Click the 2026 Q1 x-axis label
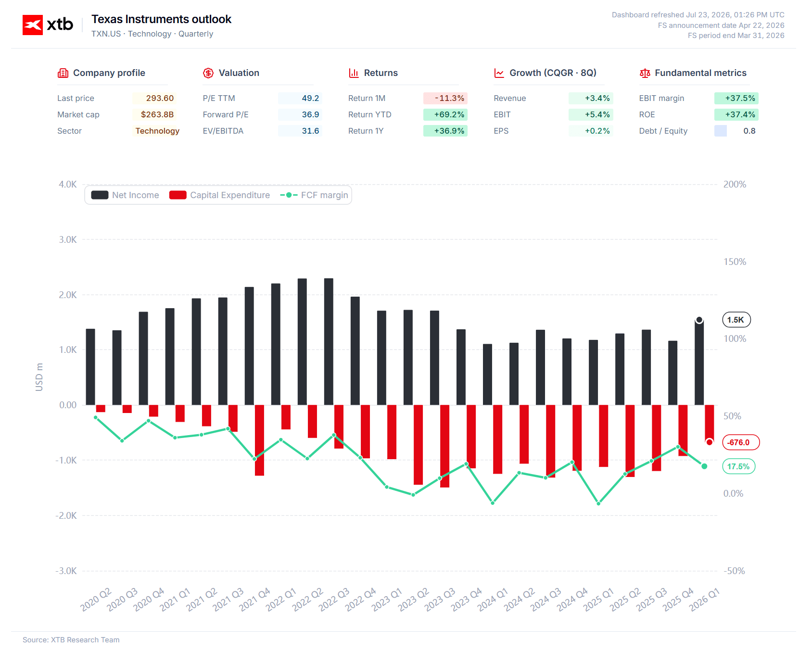The width and height of the screenshot is (812, 651). click(704, 599)
